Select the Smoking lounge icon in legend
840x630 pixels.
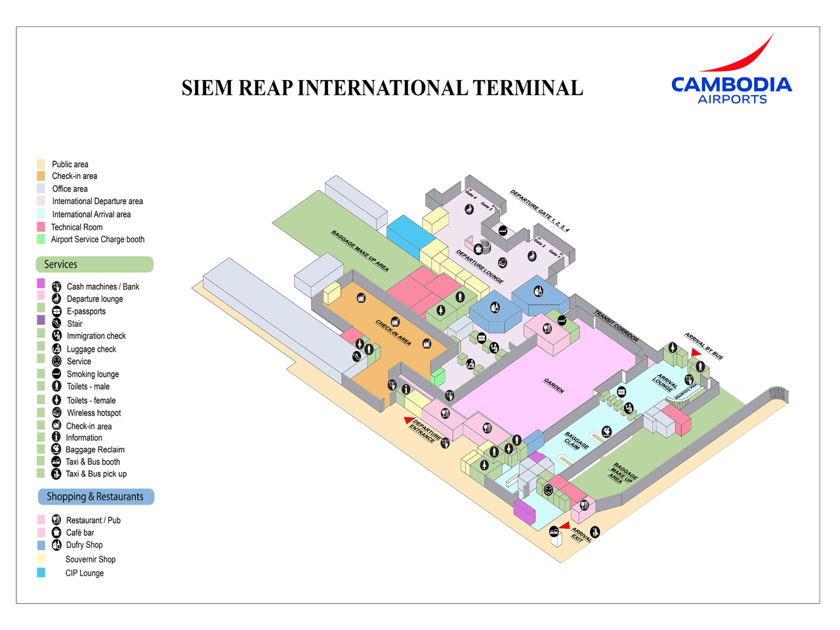[57, 374]
